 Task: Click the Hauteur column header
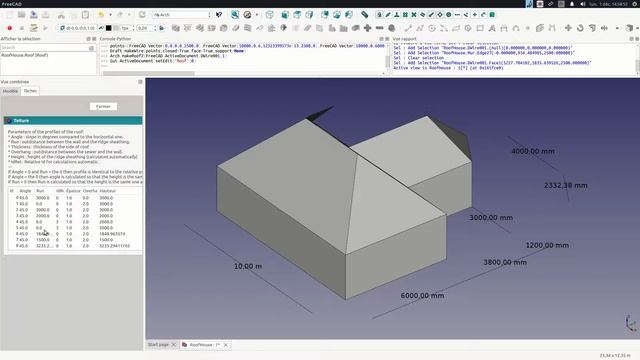[x=108, y=191]
